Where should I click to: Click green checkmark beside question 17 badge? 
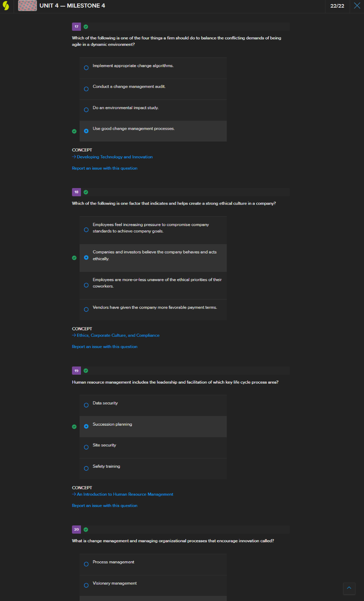point(86,27)
